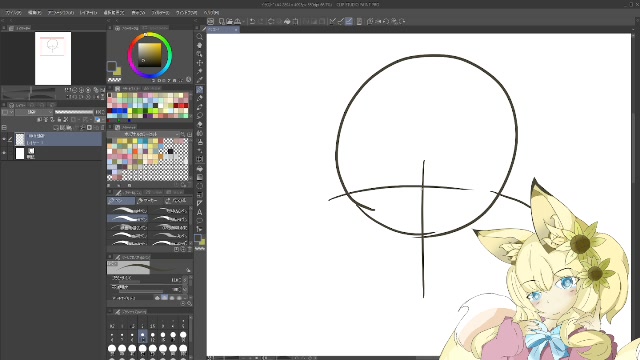Select the Ruler tool
This screenshot has width=640, height=360.
[x=200, y=204]
